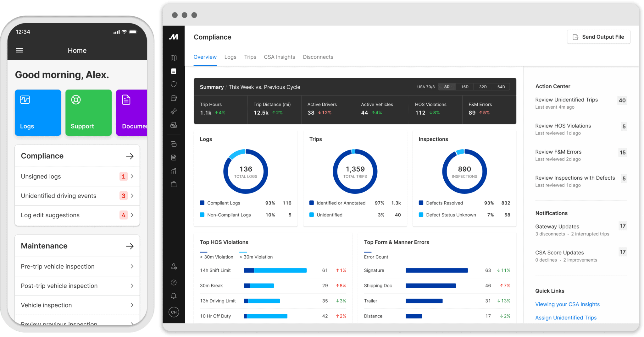Image resolution: width=644 pixels, height=337 pixels.
Task: Expand the Unsigned logs row chevron
Action: coord(132,177)
